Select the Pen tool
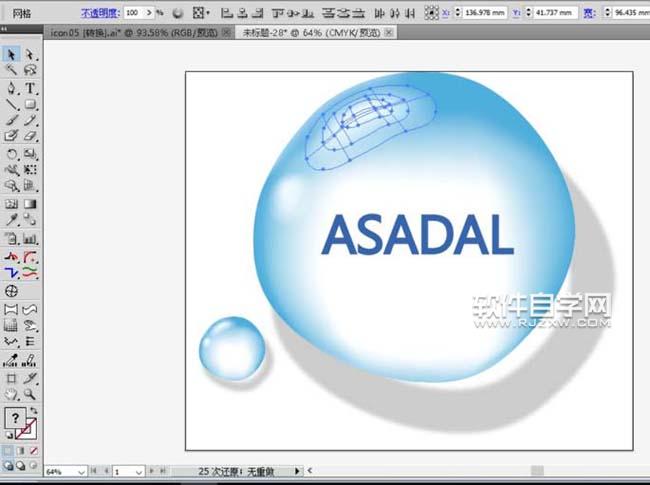650x485 pixels. [11, 88]
